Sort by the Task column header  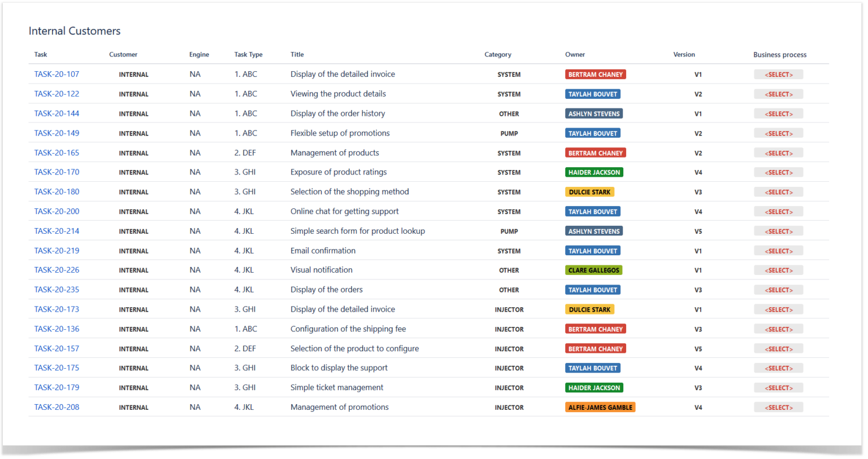(40, 54)
